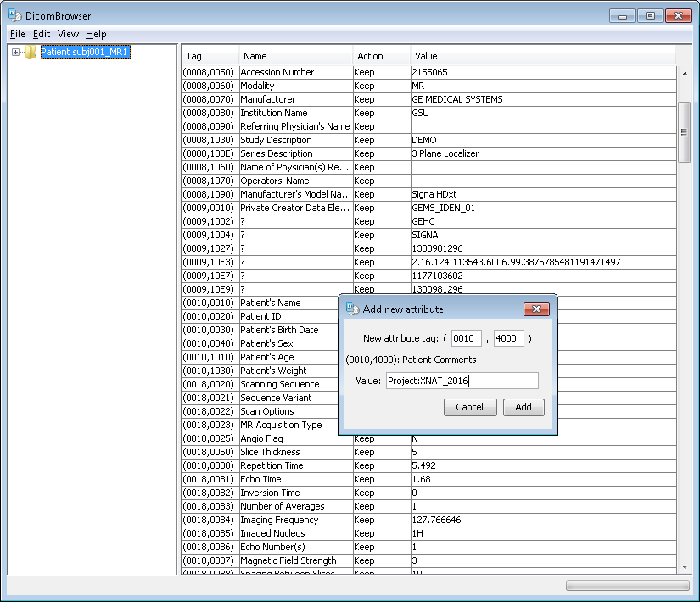Close the Add new attribute dialog

pyautogui.click(x=536, y=309)
